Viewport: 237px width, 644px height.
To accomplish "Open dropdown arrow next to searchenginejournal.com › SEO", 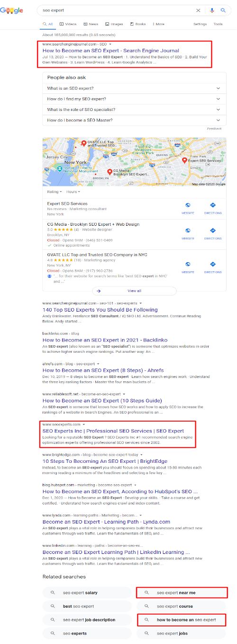I will click(x=110, y=44).
